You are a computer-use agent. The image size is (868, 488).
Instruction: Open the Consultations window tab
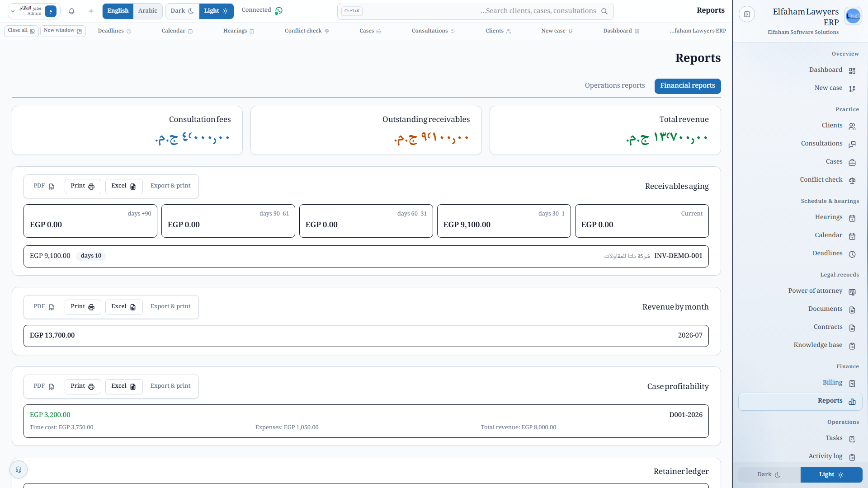434,31
